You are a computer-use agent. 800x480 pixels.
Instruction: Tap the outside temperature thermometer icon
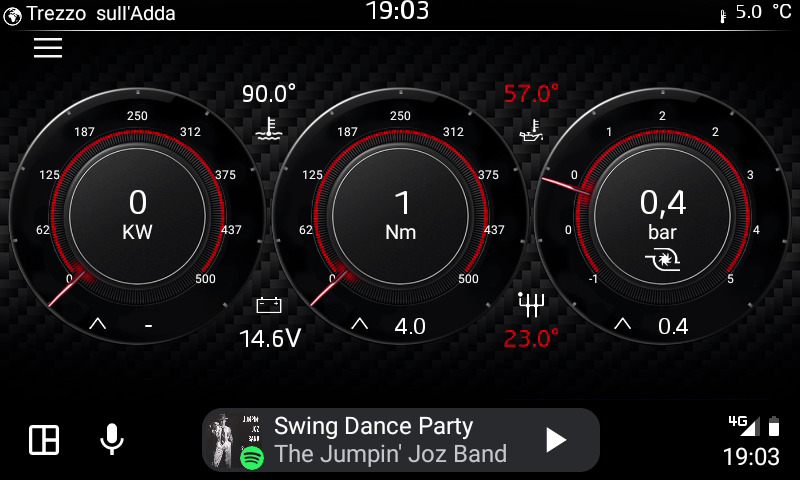pyautogui.click(x=722, y=16)
